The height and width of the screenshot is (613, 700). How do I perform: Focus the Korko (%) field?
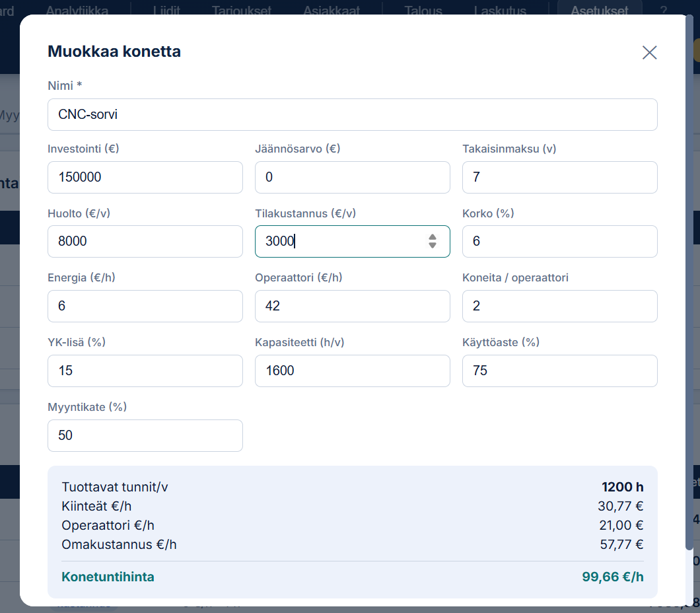[559, 242]
